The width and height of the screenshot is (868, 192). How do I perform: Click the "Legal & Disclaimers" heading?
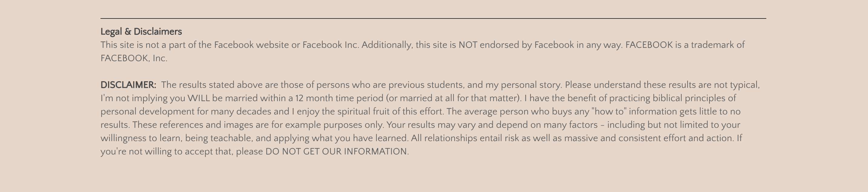[x=141, y=32]
